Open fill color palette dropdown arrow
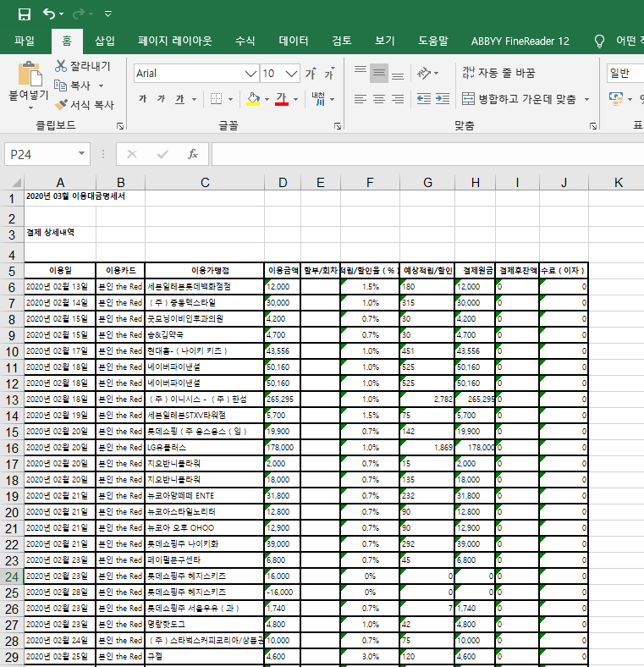This screenshot has height=667, width=644. tap(267, 99)
